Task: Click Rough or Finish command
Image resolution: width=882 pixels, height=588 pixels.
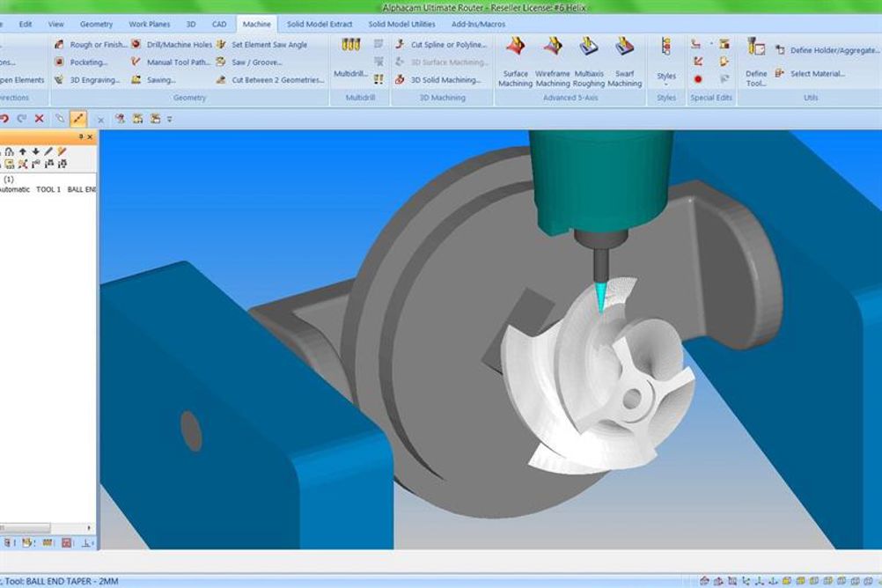Action: click(91, 44)
